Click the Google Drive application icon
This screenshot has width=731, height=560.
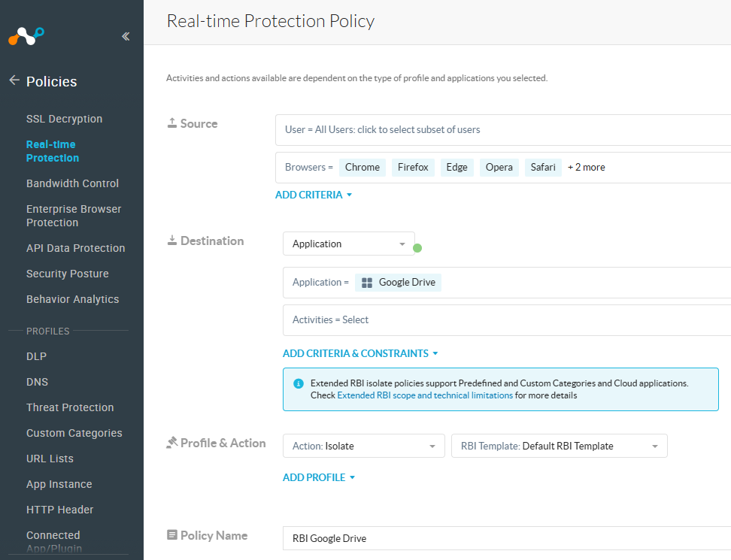click(366, 282)
